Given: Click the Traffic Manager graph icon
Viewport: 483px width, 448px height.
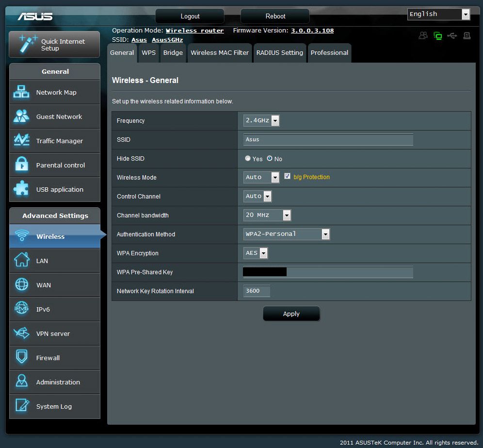Looking at the screenshot, I should pos(21,141).
